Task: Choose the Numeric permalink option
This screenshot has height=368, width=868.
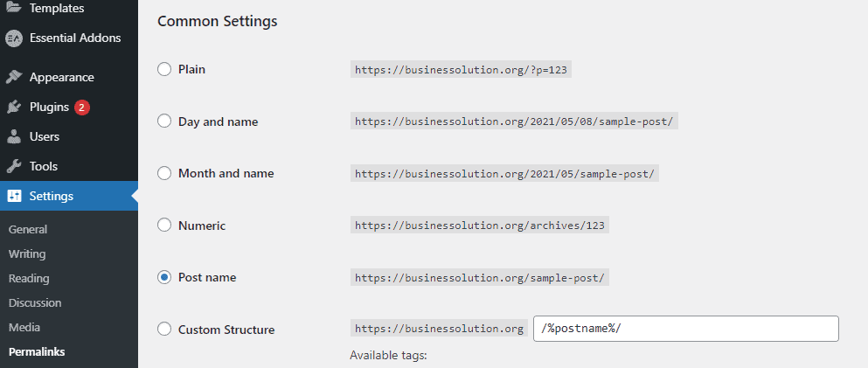Action: coord(164,226)
